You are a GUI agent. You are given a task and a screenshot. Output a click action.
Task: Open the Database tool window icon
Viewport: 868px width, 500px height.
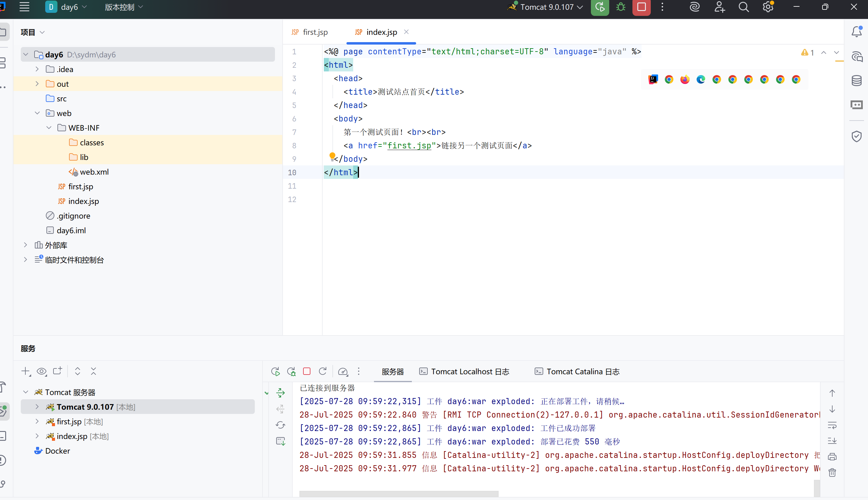point(857,81)
